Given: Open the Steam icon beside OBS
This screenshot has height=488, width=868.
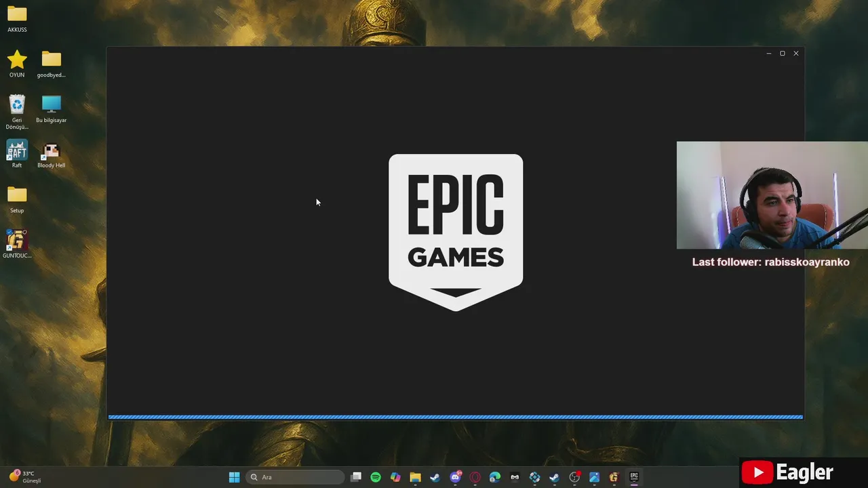Looking at the screenshot, I should [x=554, y=477].
